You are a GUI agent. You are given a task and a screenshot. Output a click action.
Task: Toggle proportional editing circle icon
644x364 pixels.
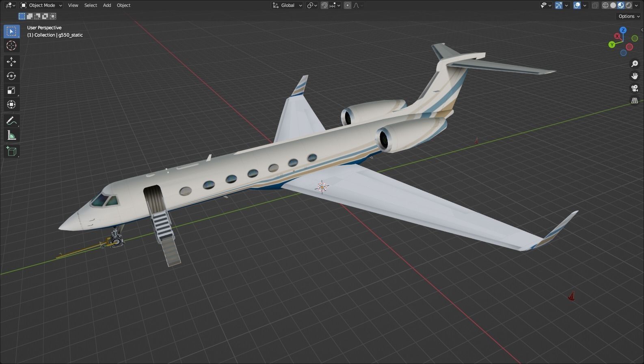348,5
